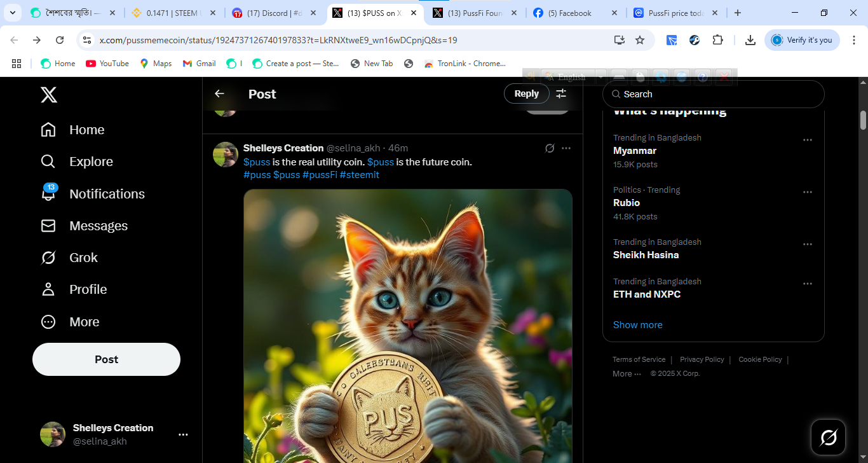Open the Chrome three-dot menu

tap(854, 40)
